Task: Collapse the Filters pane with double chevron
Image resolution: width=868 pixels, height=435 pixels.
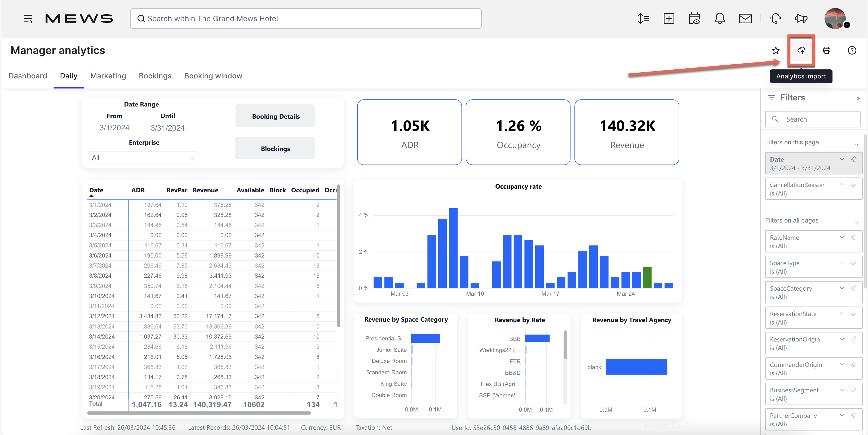Action: click(858, 98)
